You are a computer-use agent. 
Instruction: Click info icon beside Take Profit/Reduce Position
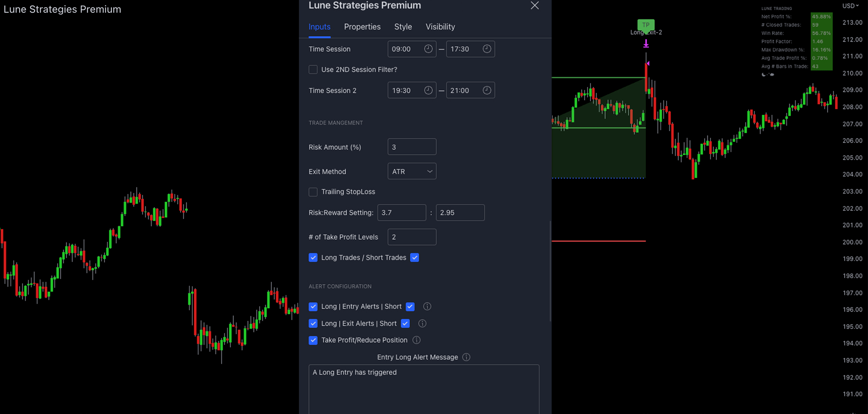click(x=417, y=340)
